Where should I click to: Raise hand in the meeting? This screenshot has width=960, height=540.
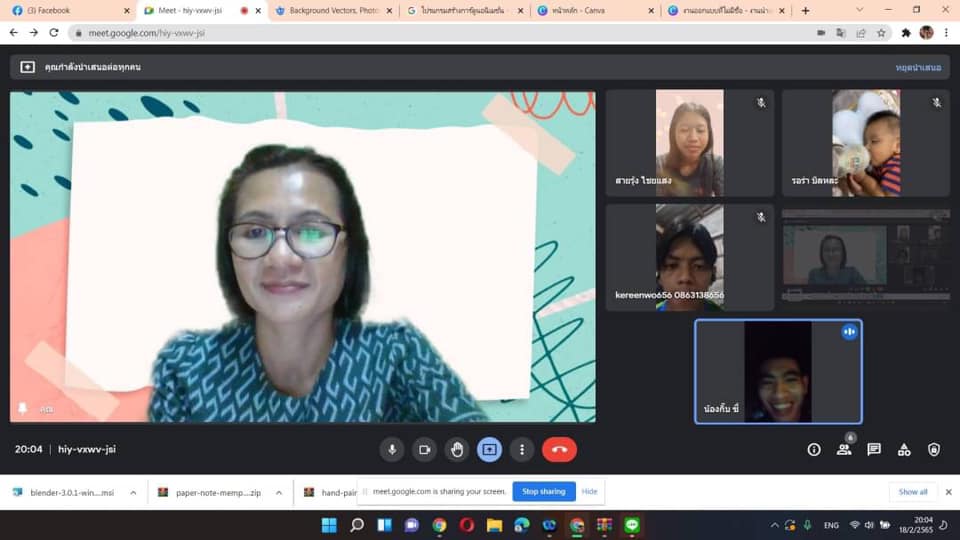point(457,450)
